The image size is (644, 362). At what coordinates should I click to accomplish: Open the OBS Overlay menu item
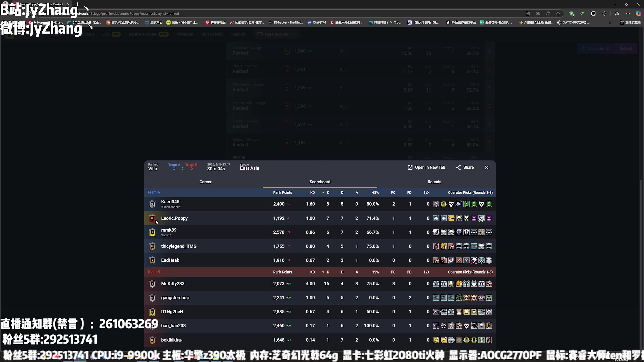pyautogui.click(x=212, y=34)
